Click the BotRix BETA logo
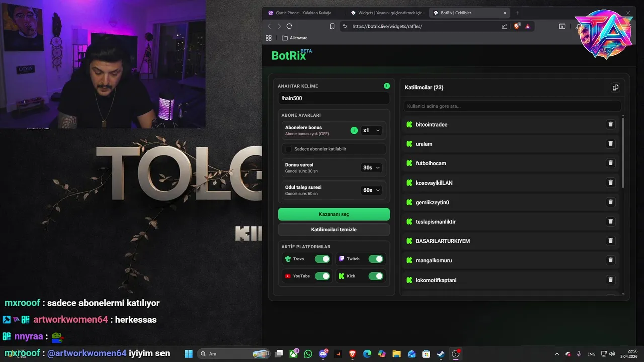 point(292,55)
